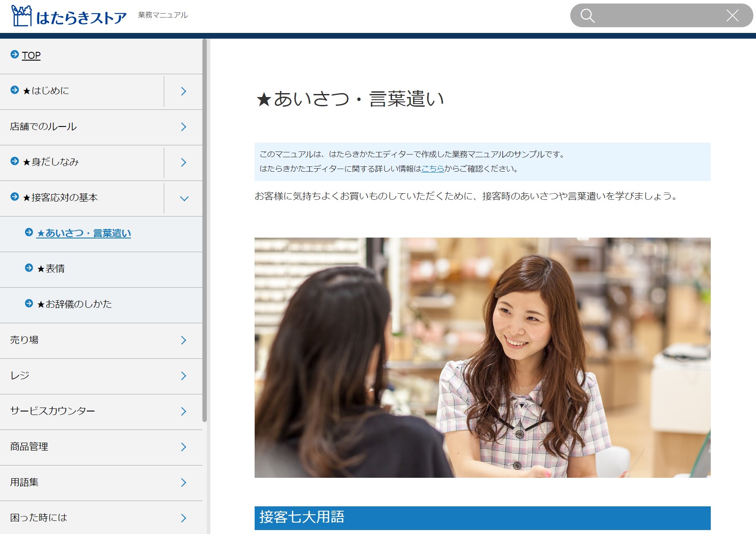Click the search input field
This screenshot has width=756, height=534.
[x=659, y=16]
